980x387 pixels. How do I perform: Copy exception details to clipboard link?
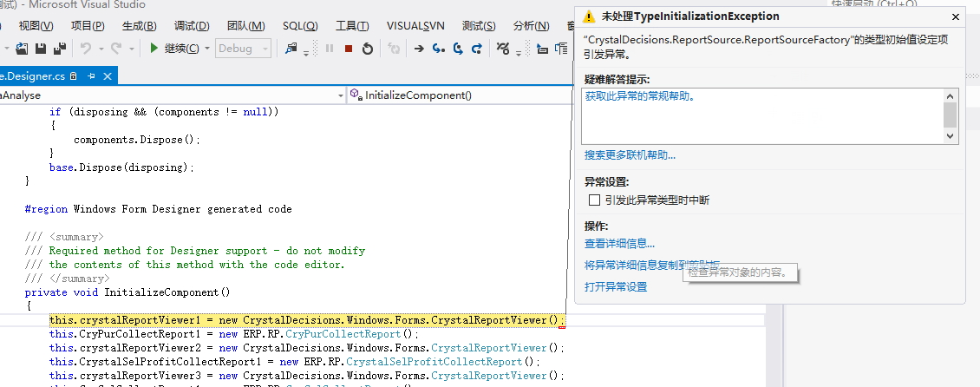pos(652,265)
